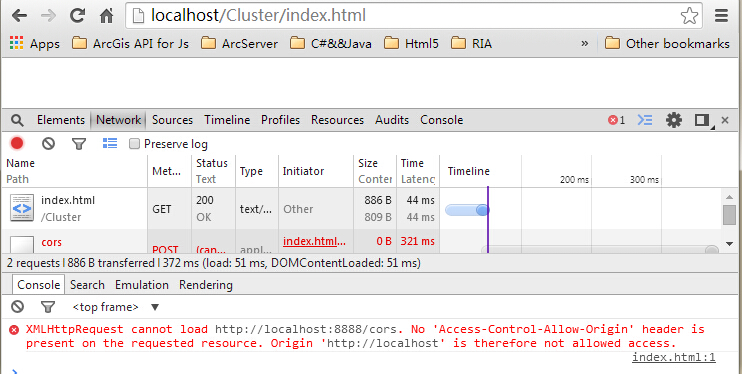Clear the network log icon
Viewport: 742px width, 374px height.
pos(48,143)
